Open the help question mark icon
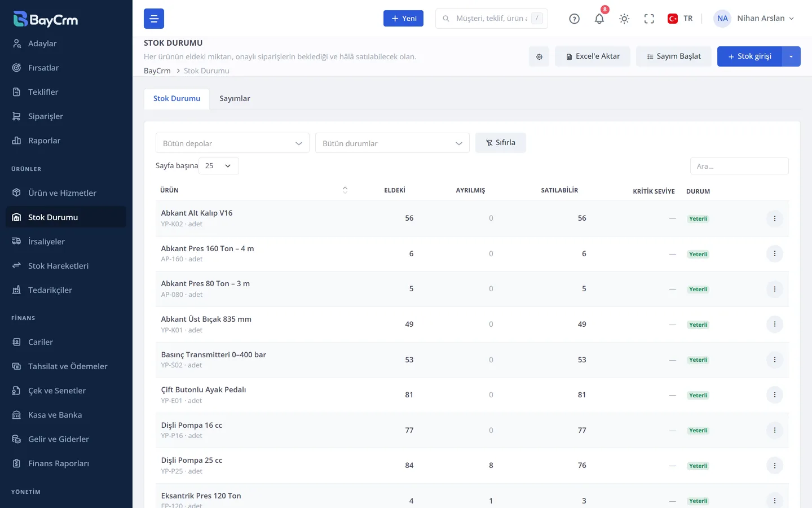Screen dimensions: 812x508 (574, 19)
